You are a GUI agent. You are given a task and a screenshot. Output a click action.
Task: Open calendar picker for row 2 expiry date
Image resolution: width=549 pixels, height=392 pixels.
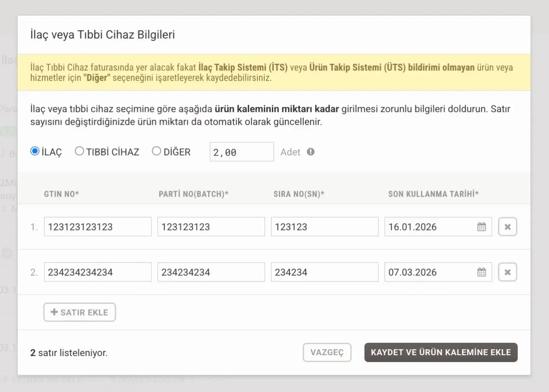[x=482, y=272]
